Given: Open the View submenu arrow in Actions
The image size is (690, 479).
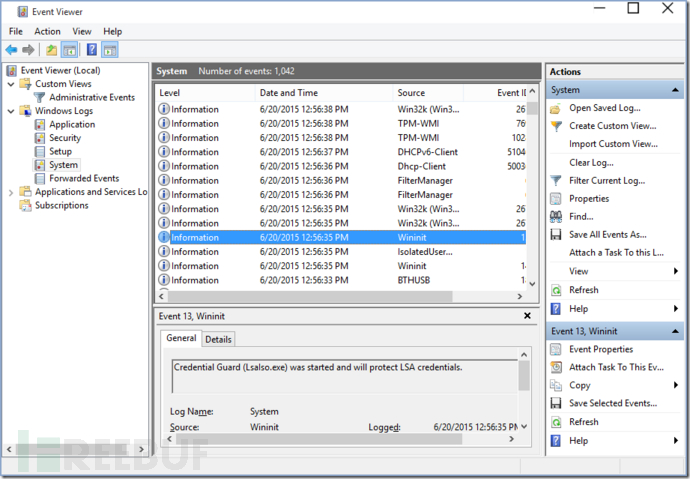Looking at the screenshot, I should tap(676, 271).
